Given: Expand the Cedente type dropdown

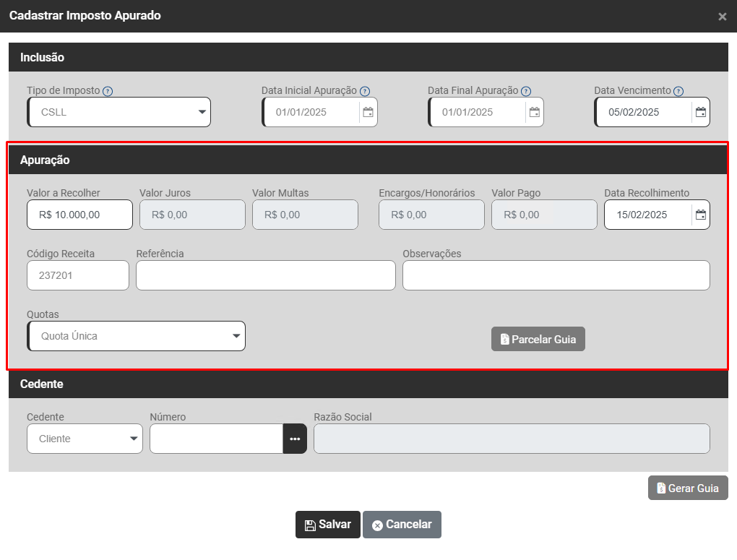Looking at the screenshot, I should [x=85, y=439].
